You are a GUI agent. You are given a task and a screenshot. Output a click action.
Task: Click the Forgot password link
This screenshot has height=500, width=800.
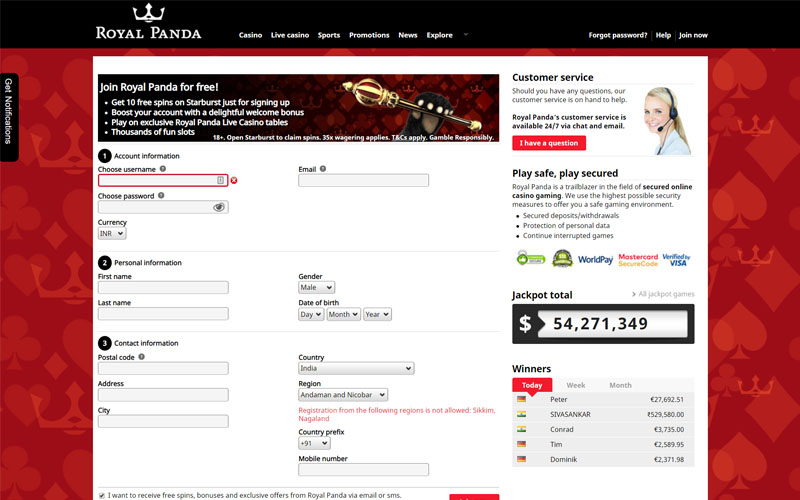click(618, 35)
